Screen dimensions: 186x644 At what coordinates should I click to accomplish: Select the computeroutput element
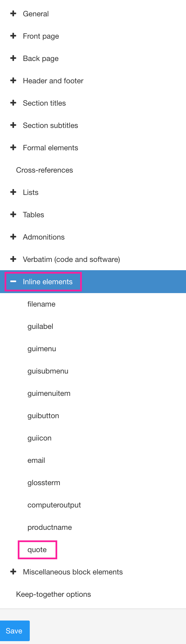(x=54, y=505)
